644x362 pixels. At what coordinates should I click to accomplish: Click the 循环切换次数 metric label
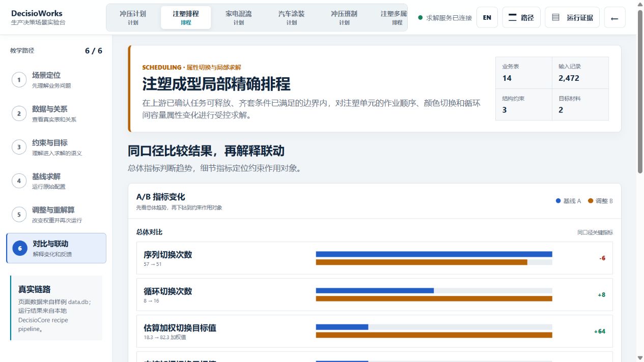point(168,291)
